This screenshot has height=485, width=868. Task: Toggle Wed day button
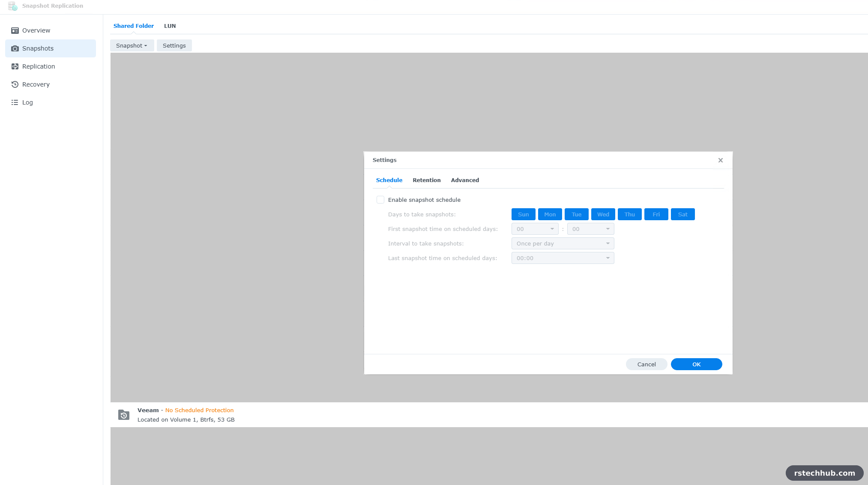603,214
